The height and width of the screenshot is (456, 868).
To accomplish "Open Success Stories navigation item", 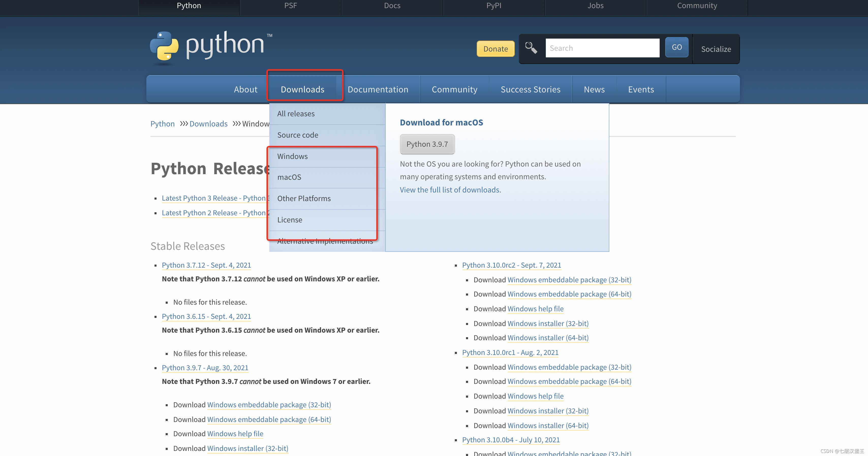I will (x=530, y=89).
